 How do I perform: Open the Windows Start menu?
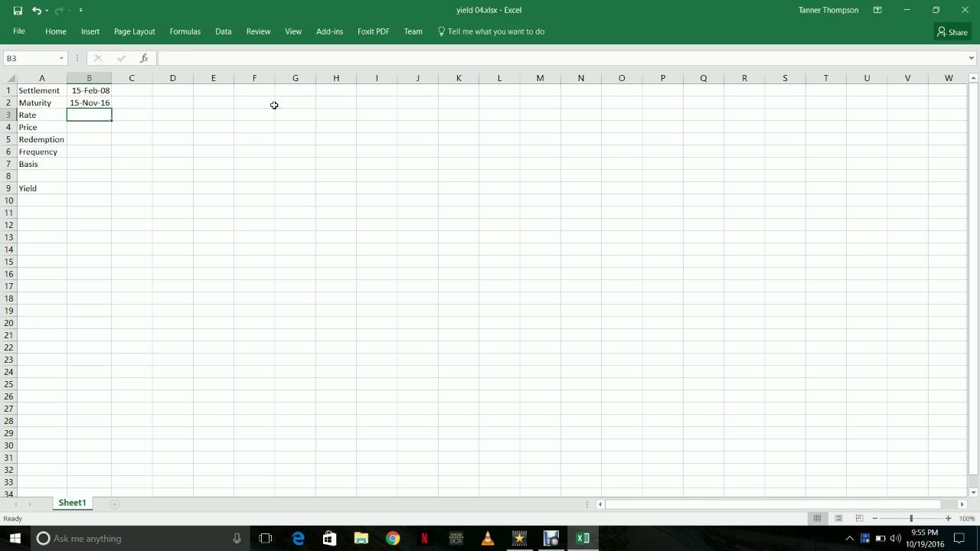(15, 538)
